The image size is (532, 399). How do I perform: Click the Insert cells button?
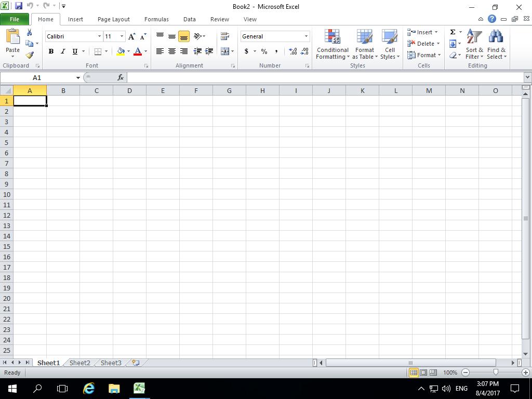(422, 32)
